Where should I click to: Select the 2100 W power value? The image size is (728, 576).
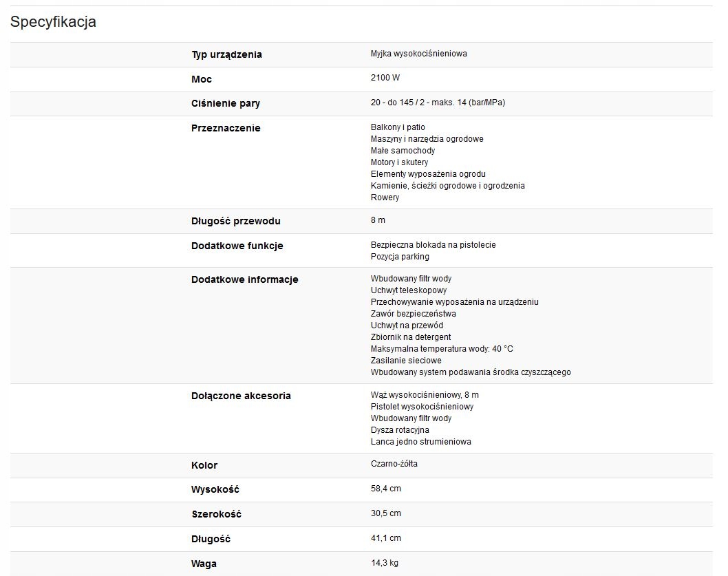(385, 78)
